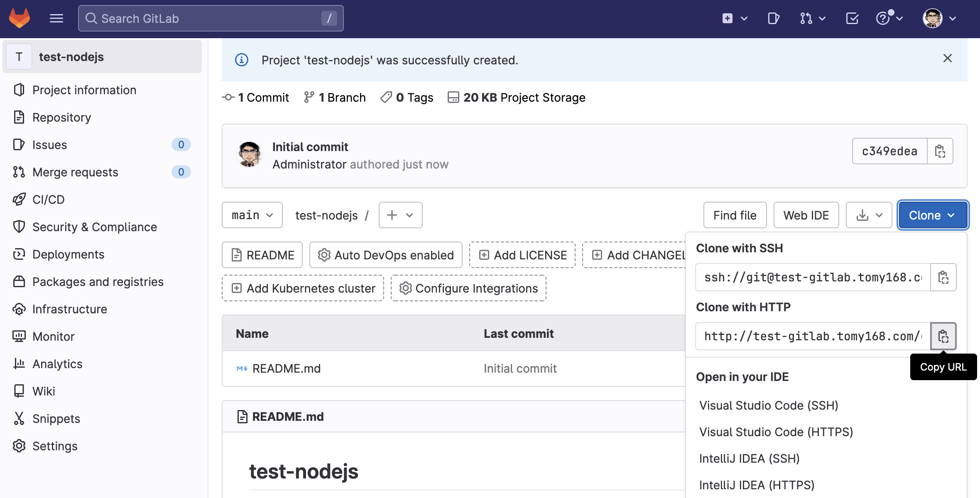
Task: Open the To-Do list icon
Action: [852, 18]
